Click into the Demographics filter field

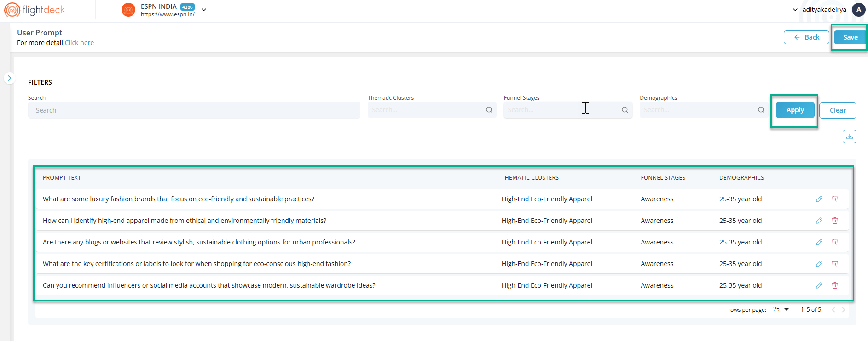pyautogui.click(x=697, y=110)
